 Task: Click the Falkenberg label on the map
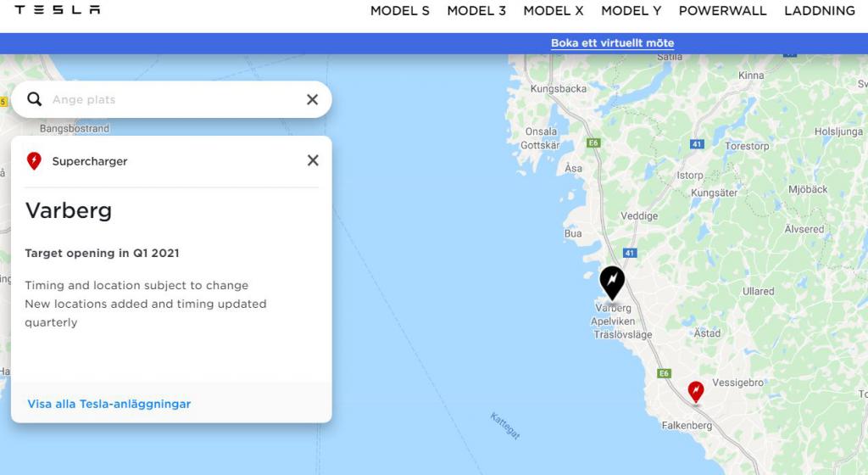pyautogui.click(x=687, y=426)
